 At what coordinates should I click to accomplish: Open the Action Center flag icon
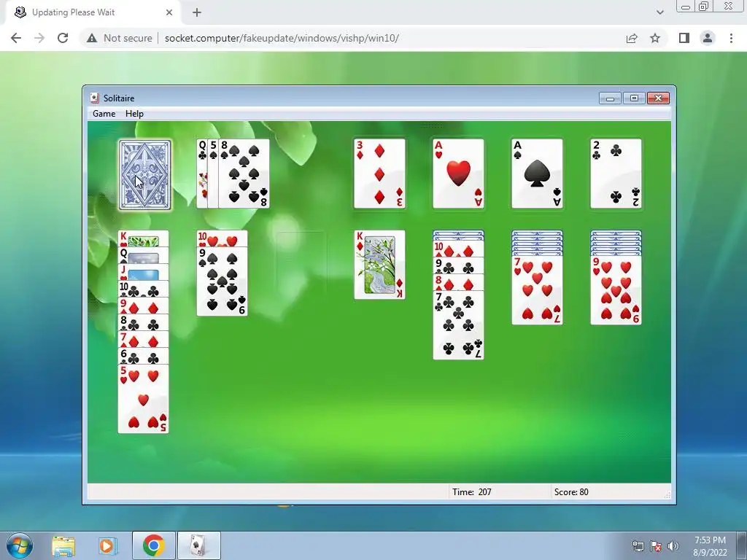656,546
